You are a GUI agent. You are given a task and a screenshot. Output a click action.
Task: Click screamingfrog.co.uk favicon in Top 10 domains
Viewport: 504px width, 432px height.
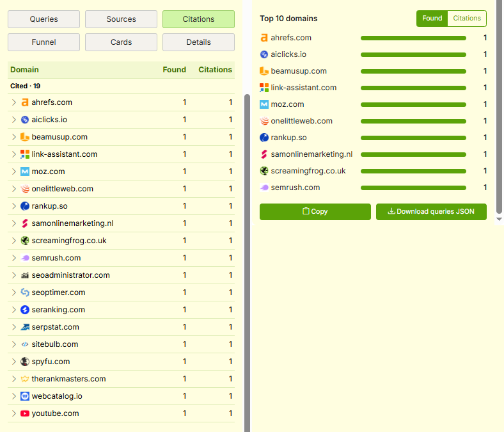[x=264, y=171]
